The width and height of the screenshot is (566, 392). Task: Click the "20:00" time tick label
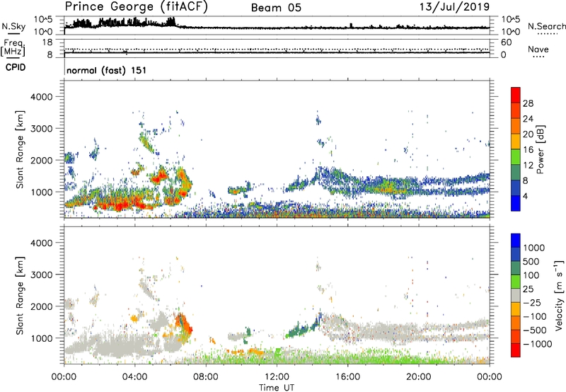point(418,377)
